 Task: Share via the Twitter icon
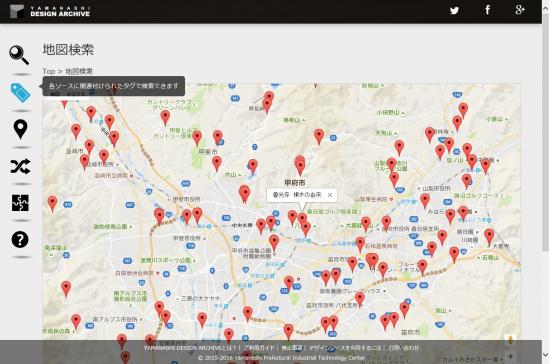click(x=455, y=10)
